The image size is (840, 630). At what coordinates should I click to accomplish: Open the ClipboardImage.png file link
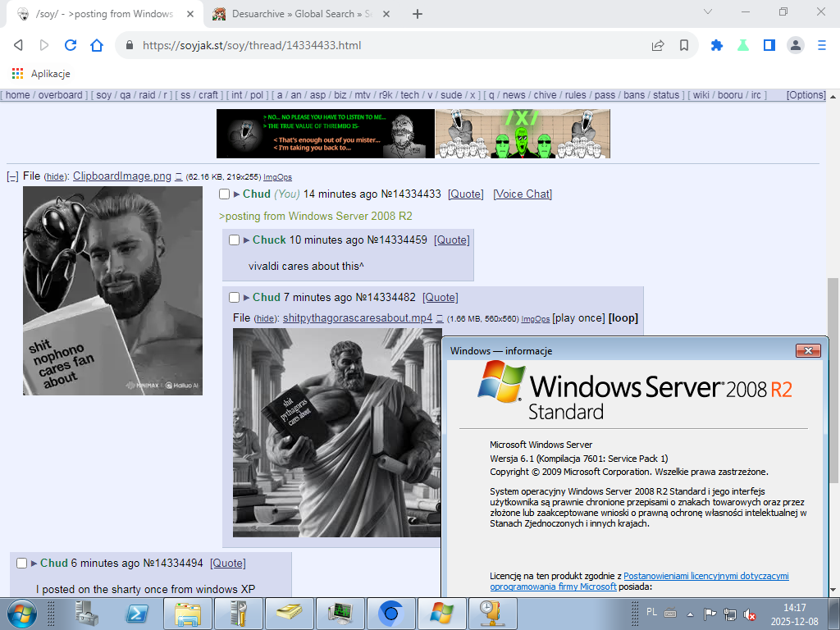[x=121, y=176]
